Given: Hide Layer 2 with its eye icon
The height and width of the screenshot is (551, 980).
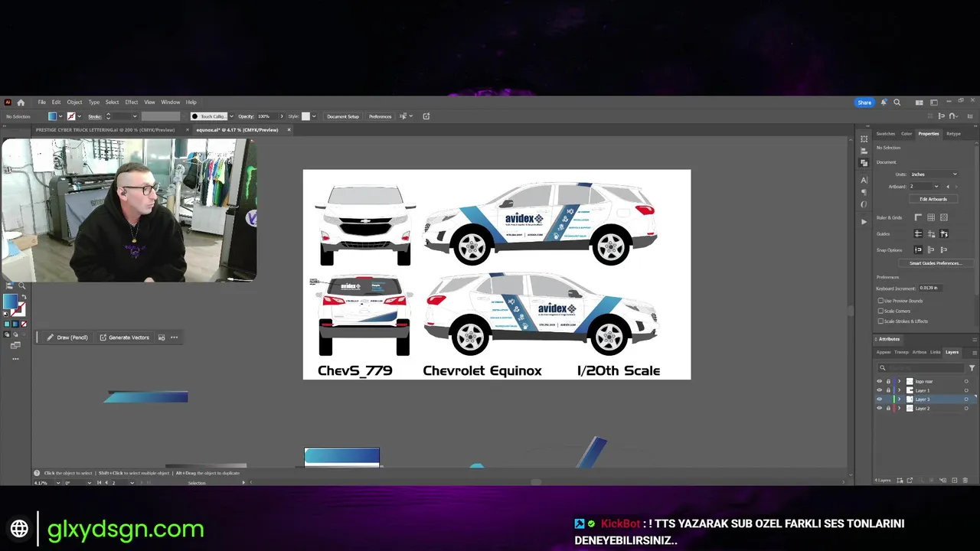Looking at the screenshot, I should point(879,408).
